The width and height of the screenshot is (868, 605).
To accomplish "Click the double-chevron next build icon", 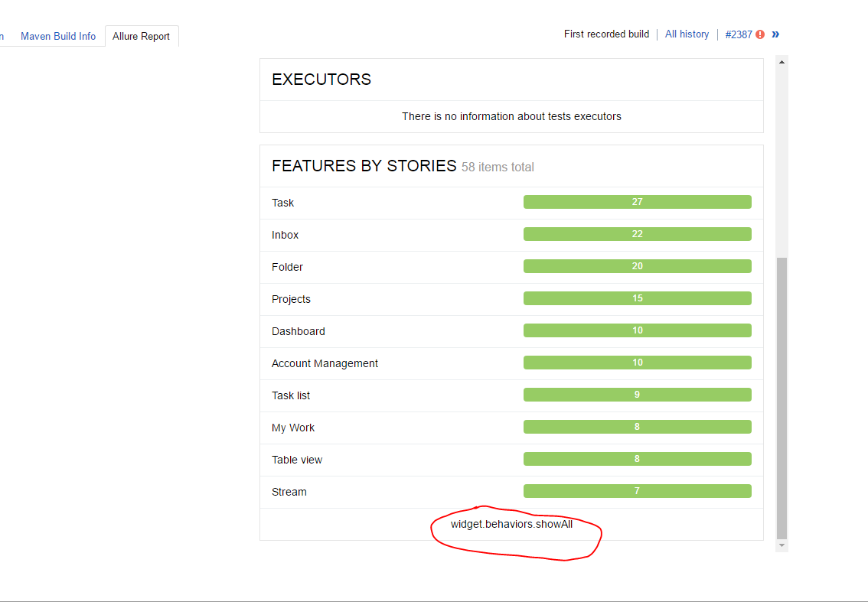I will (775, 34).
